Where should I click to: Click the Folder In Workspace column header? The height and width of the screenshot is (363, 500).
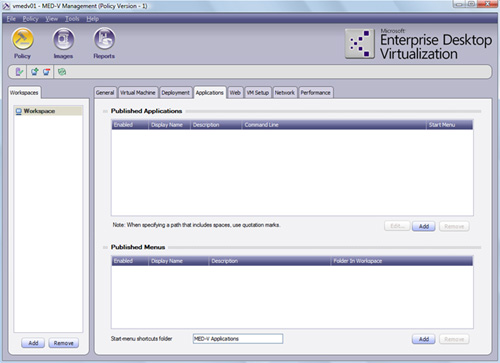(x=402, y=261)
